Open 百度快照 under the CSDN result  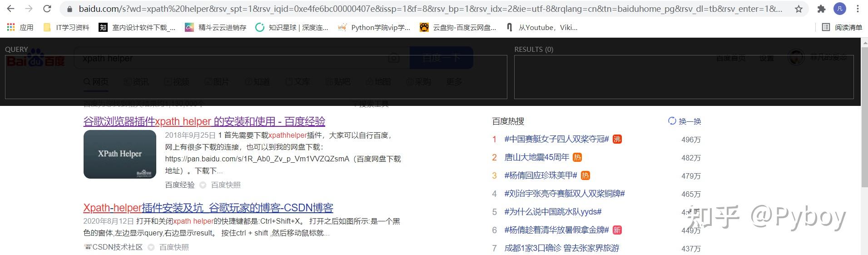[174, 247]
